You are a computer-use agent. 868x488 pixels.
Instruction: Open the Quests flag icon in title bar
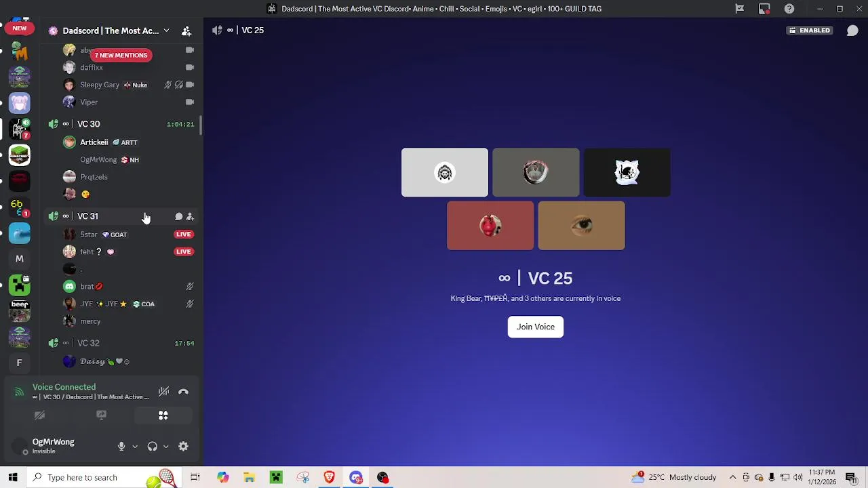coord(740,9)
